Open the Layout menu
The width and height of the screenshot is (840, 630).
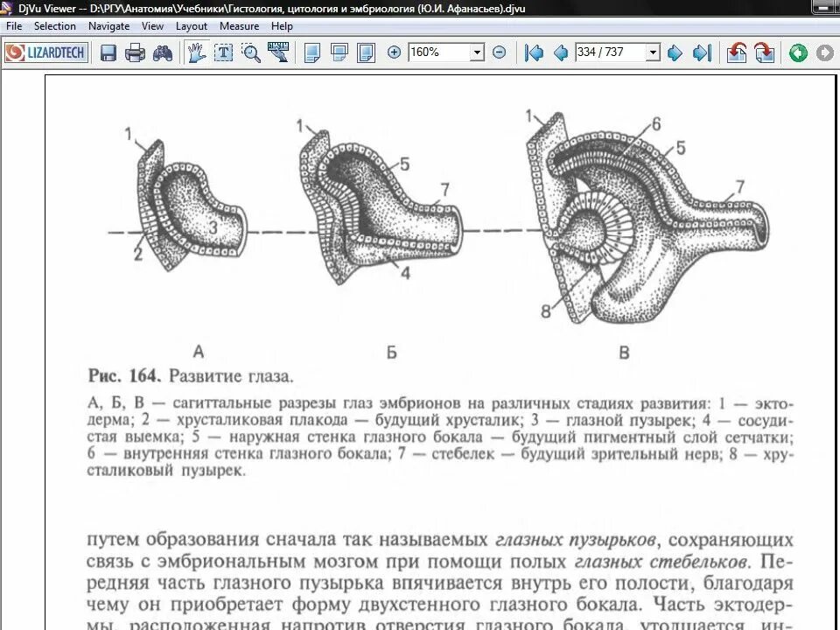(x=192, y=25)
